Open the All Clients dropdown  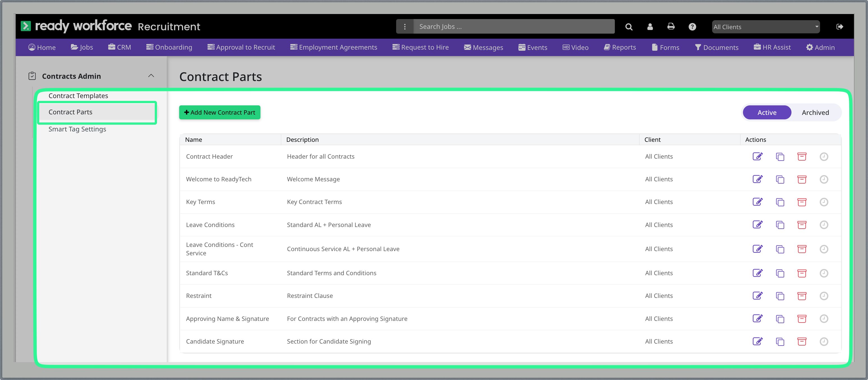pyautogui.click(x=766, y=27)
